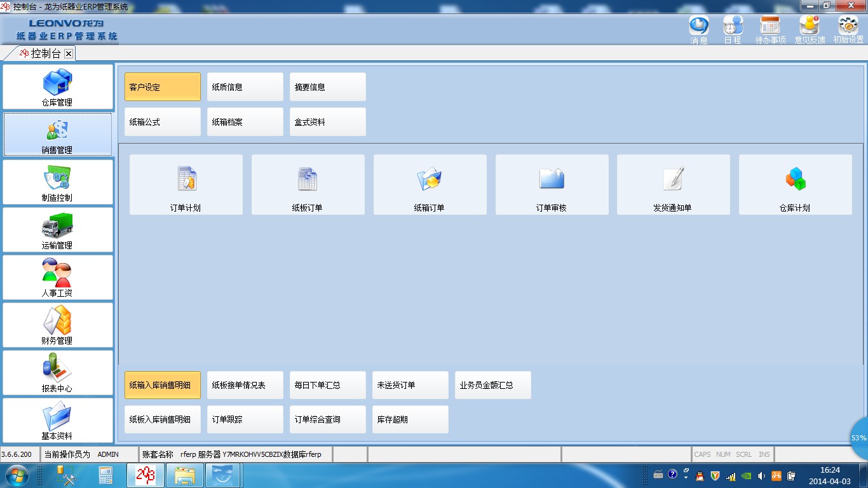Open the 仓库管理 warehouse module
Screen dimensions: 868x488
pos(57,87)
